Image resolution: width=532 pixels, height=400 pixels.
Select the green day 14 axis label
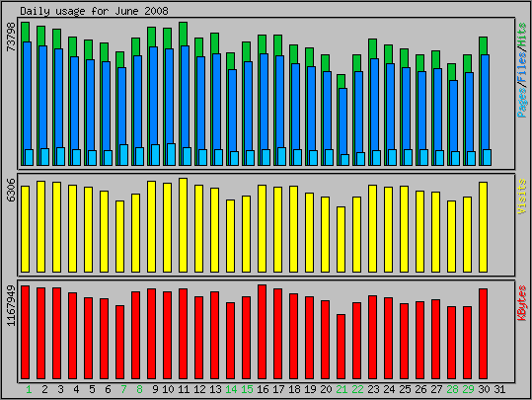(231, 389)
